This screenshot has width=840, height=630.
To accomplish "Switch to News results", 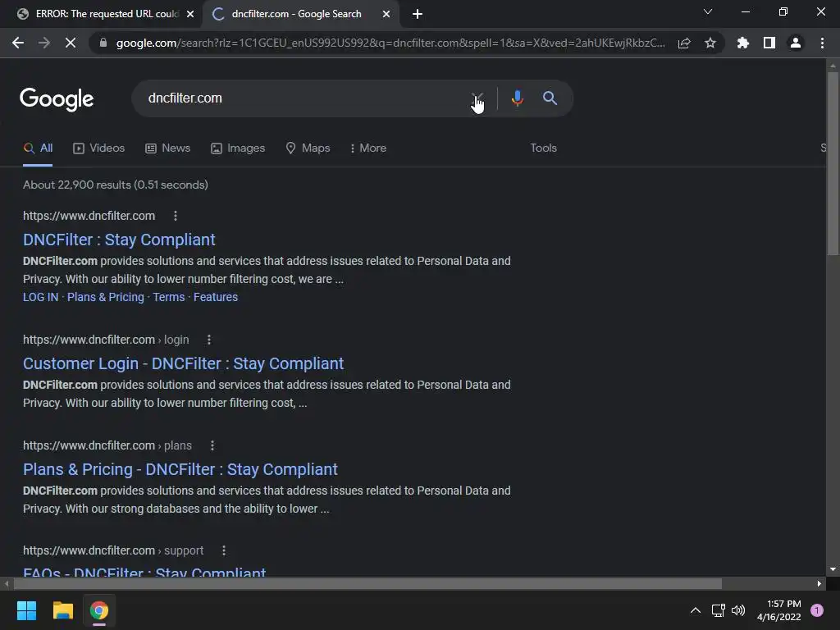I will (x=167, y=148).
